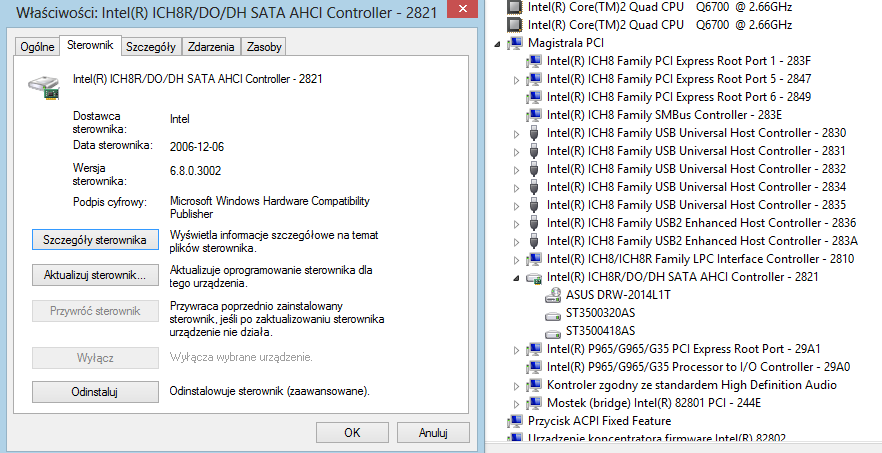Screen dimensions: 882x453
Task: Click USB plug icon of controller 2831
Action: [534, 151]
